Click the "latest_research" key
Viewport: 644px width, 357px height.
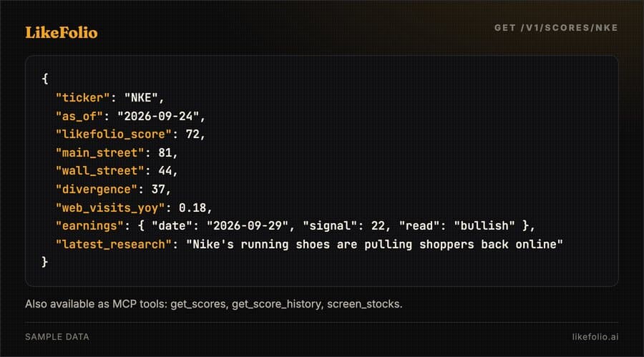pyautogui.click(x=113, y=245)
